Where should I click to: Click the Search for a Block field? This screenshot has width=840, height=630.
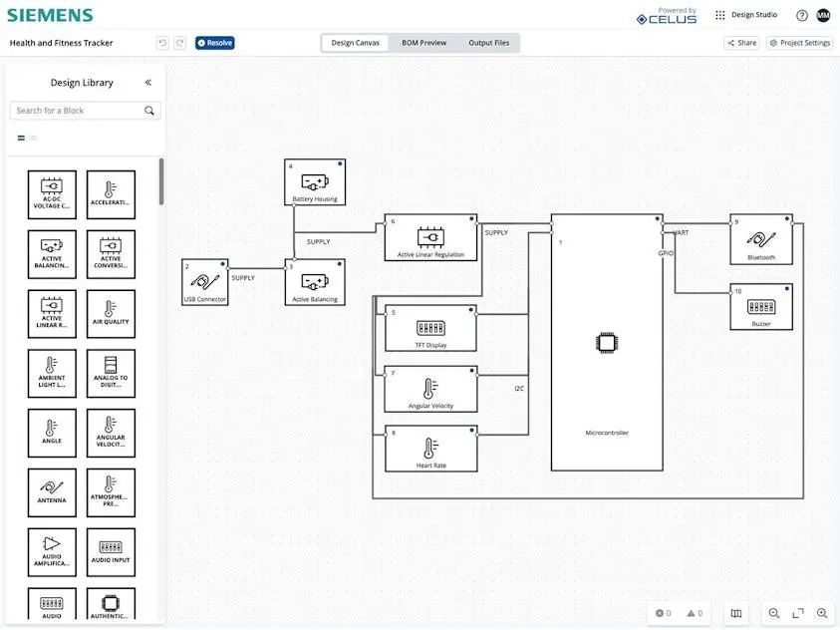[85, 111]
